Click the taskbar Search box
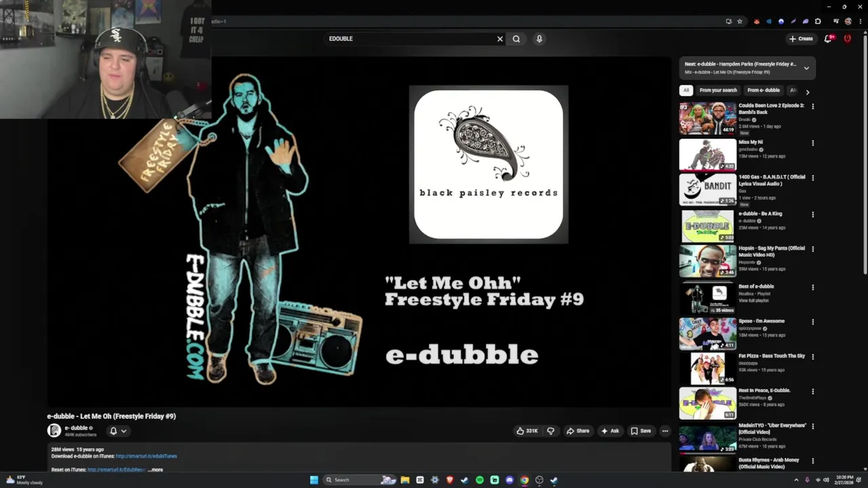Viewport: 868px width, 488px height. click(x=359, y=480)
